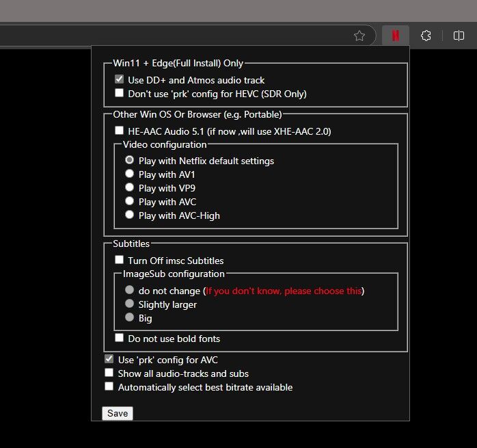Click the 'Subtitles' section heading
477x448 pixels.
[131, 243]
